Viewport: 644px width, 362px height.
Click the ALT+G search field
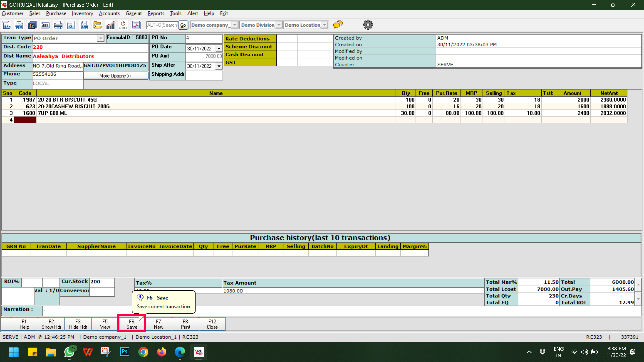pyautogui.click(x=162, y=25)
